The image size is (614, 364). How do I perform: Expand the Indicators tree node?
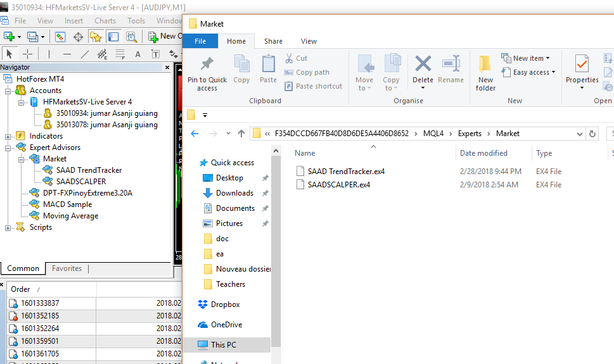[8, 137]
